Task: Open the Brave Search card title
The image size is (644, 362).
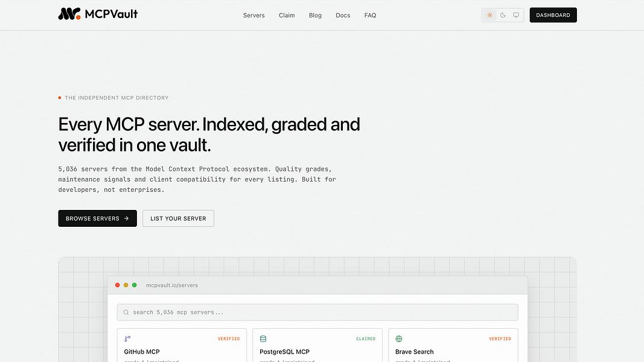Action: click(x=415, y=352)
